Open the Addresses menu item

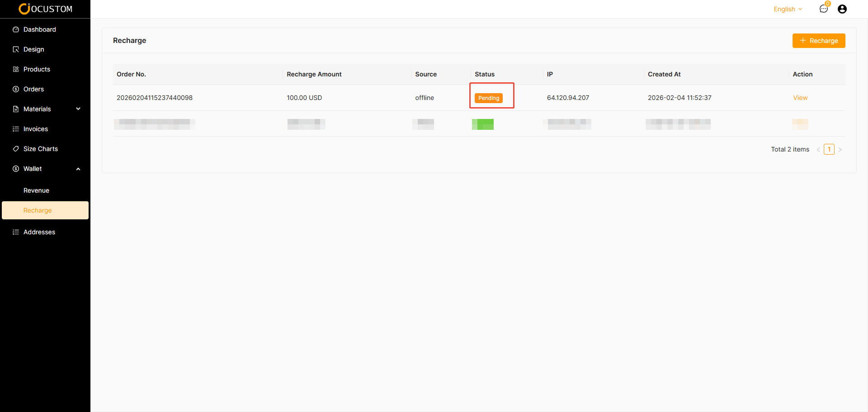click(x=39, y=232)
